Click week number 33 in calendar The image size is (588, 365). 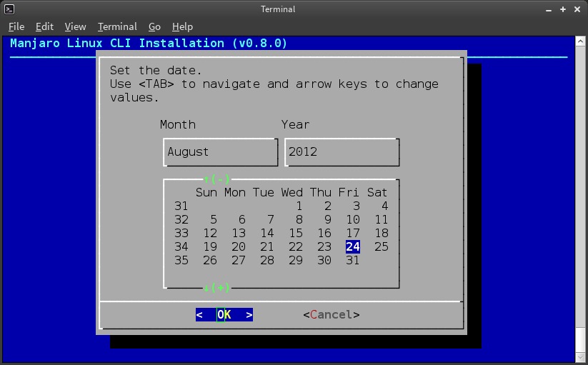coord(181,233)
